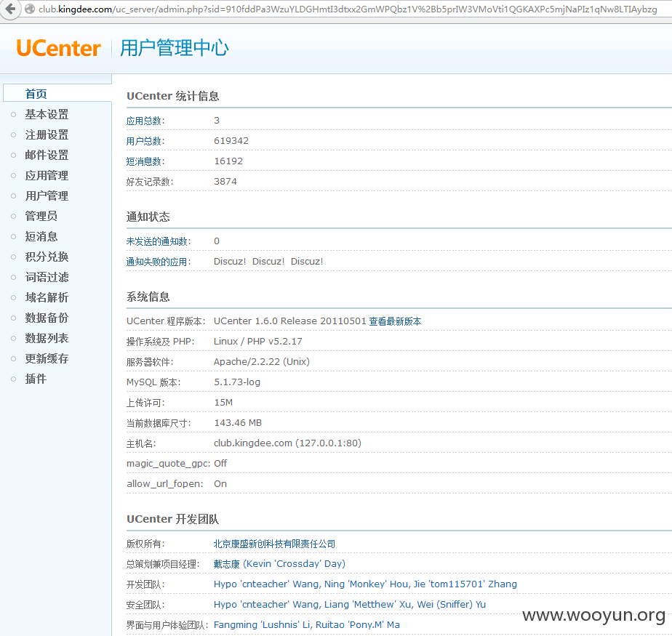
Task: Click the address bar URL field
Action: point(348,9)
